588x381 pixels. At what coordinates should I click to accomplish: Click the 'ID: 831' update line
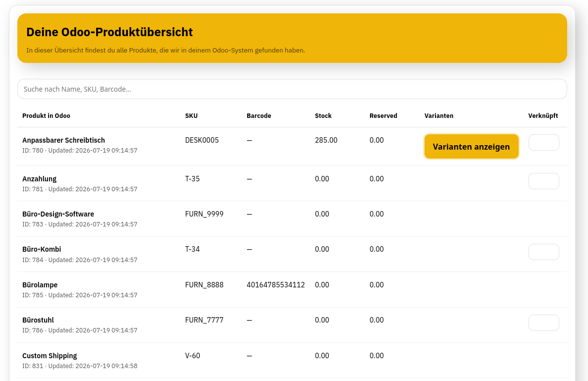(80, 366)
